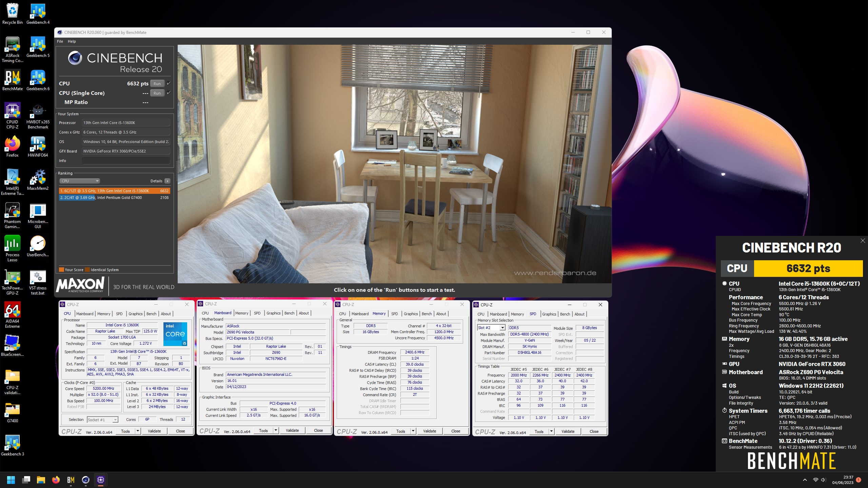
Task: Run the CPU (Single Core) test
Action: 157,93
